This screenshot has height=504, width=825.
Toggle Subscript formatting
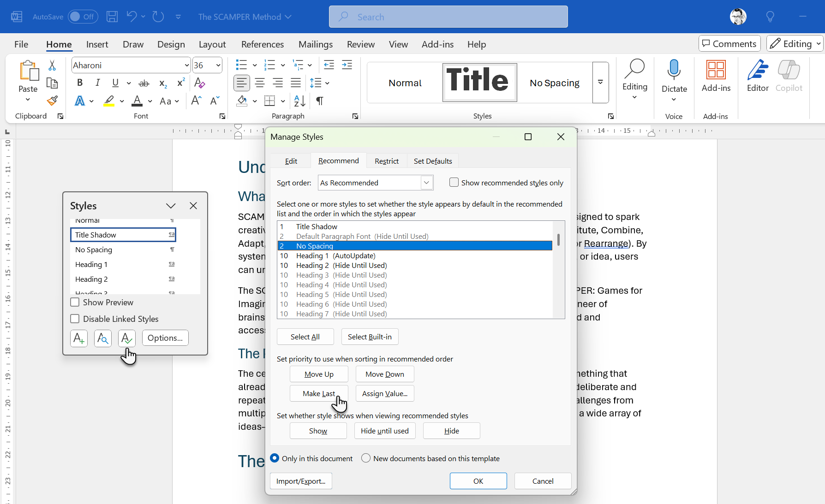163,83
